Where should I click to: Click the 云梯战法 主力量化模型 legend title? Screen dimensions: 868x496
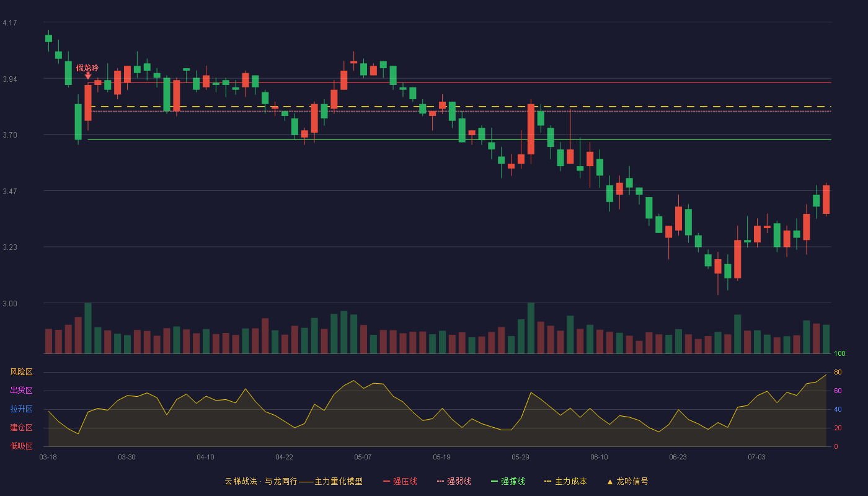click(x=293, y=481)
